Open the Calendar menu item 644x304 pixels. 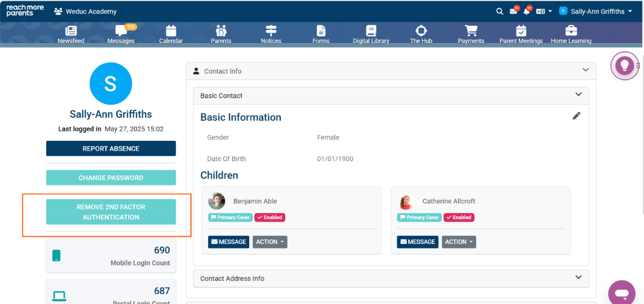click(171, 34)
